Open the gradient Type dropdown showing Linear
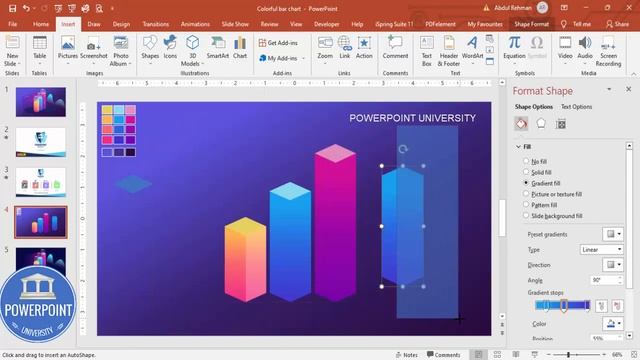This screenshot has width=640, height=360. (602, 249)
